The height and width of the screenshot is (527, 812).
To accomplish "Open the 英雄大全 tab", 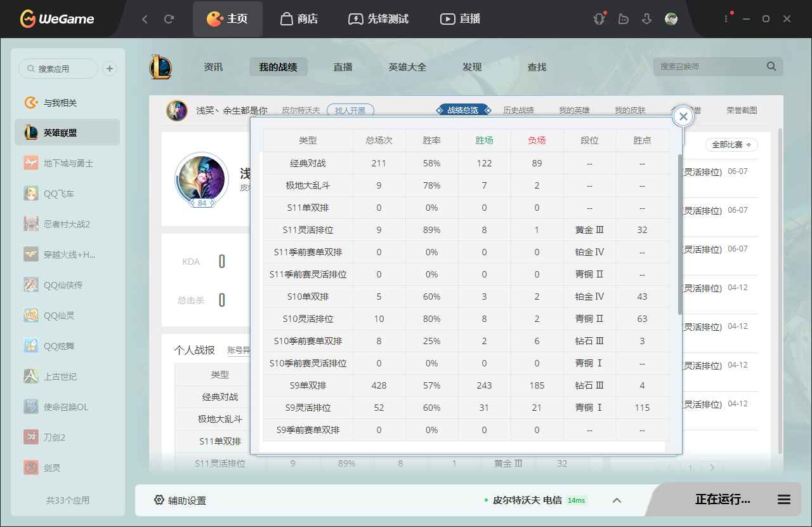I will click(x=407, y=67).
